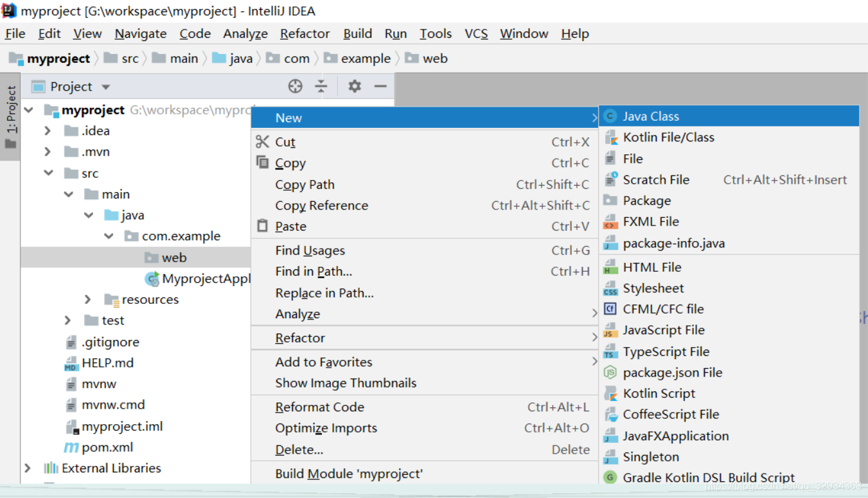Open the Project view dropdown
This screenshot has width=868, height=498.
coord(106,87)
